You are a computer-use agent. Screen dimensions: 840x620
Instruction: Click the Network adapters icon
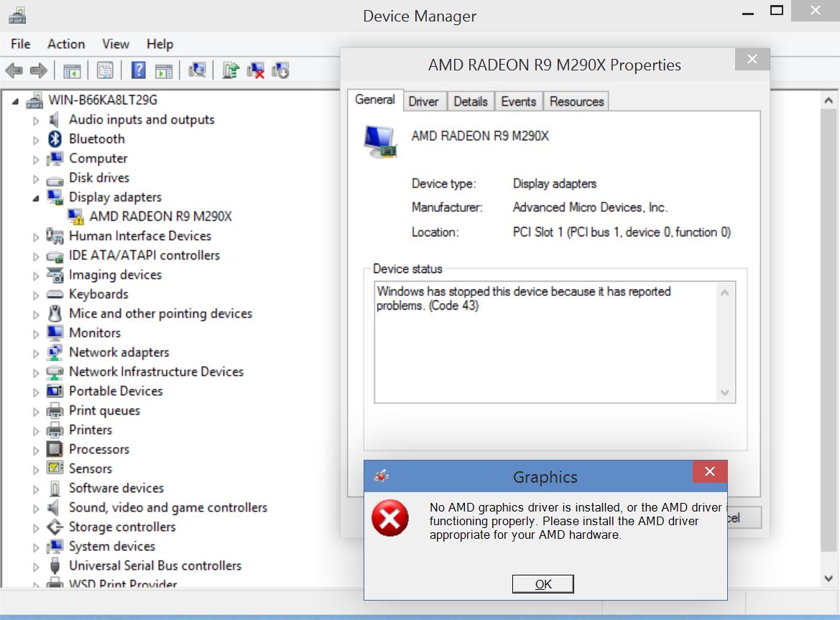[55, 352]
